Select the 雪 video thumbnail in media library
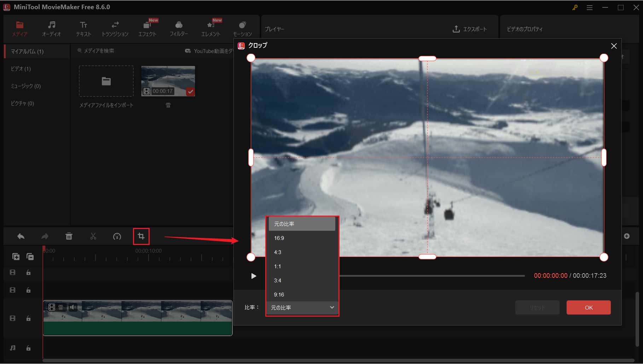 pyautogui.click(x=168, y=81)
